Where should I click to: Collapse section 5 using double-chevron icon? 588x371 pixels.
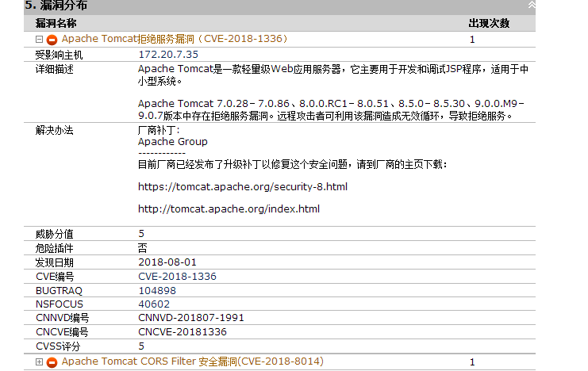tap(532, 5)
